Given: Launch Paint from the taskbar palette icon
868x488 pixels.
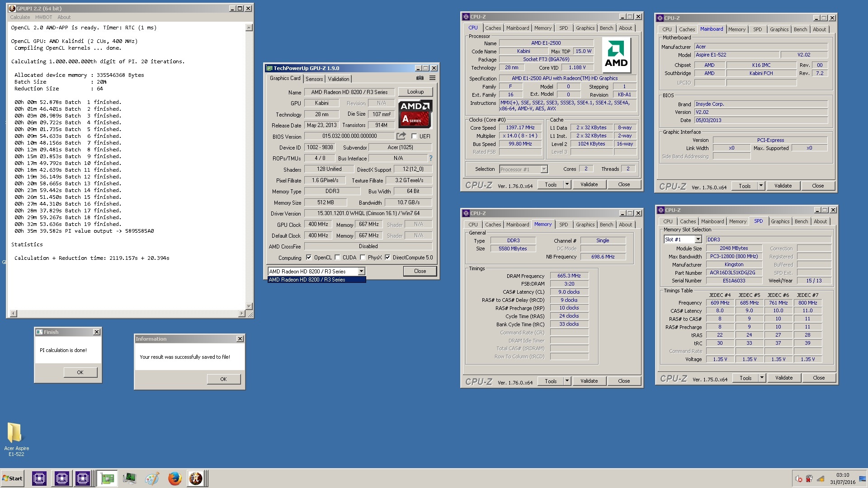Looking at the screenshot, I should click(152, 479).
